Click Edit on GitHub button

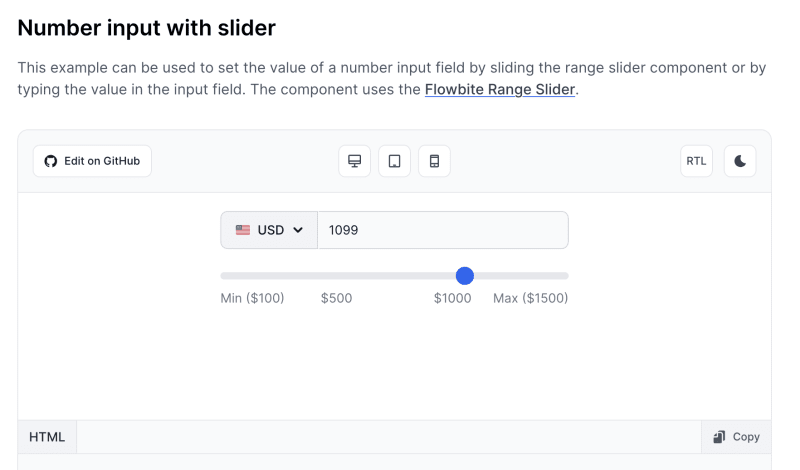[92, 161]
